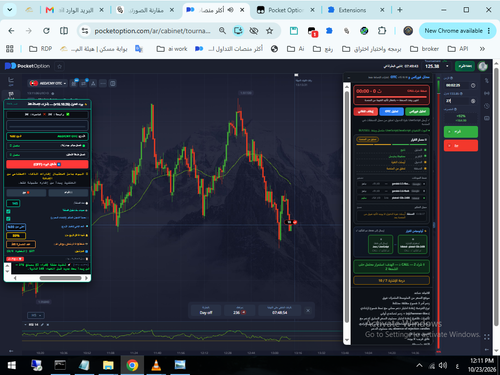Viewport: 500px width, 375px height.
Task: Click the orange-bordered field in bot panel
Action: [21, 244]
